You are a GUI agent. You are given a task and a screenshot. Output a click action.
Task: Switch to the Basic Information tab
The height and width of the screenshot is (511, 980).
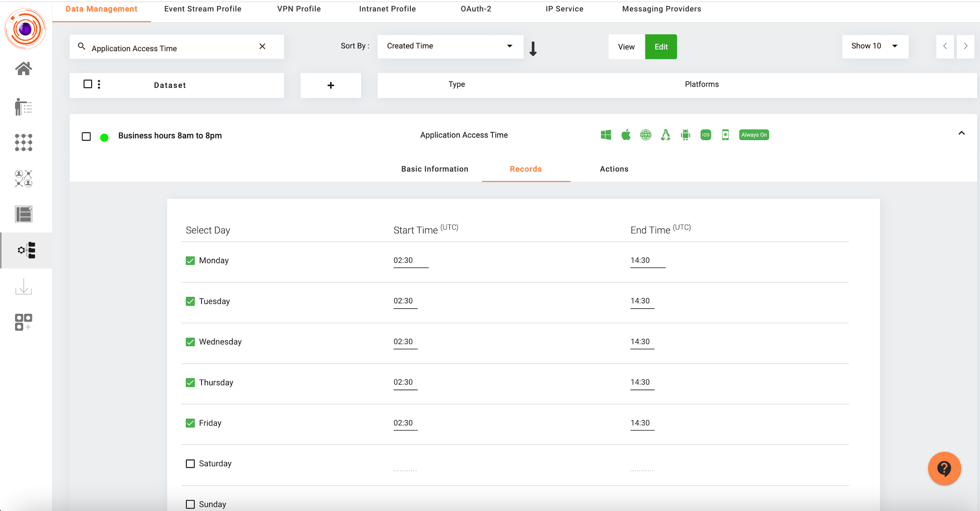(x=435, y=169)
